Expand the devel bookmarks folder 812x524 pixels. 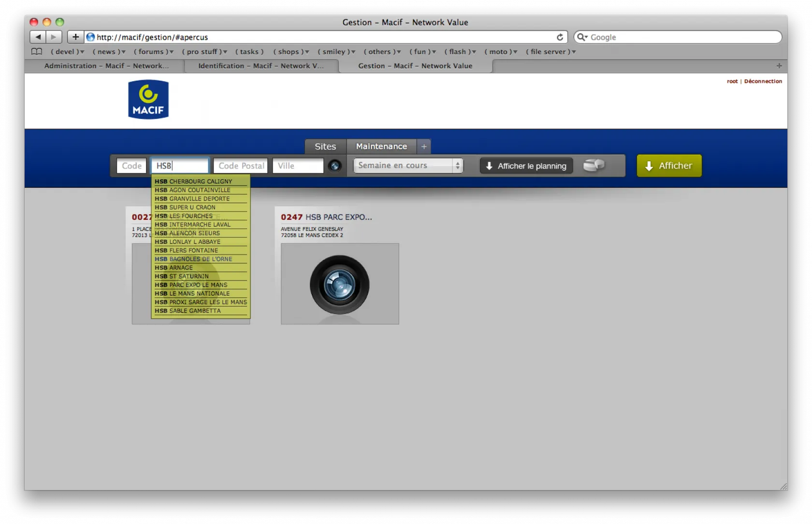pyautogui.click(x=67, y=52)
